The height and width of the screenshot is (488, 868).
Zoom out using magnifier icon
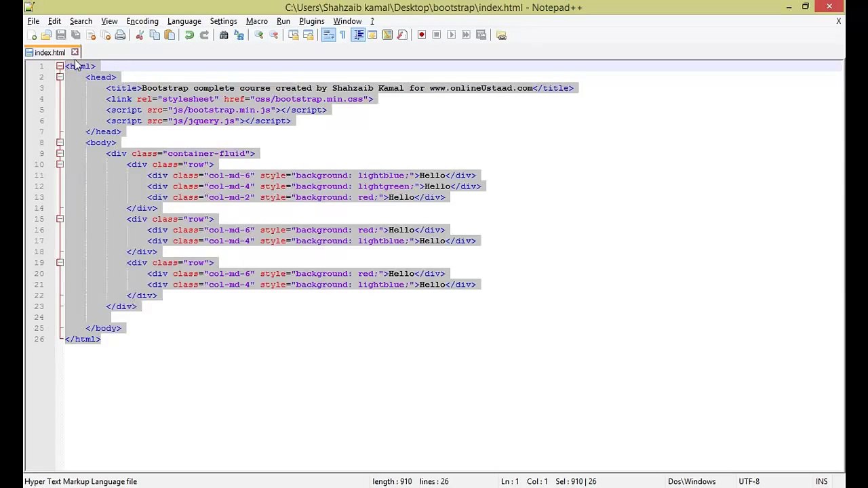(273, 35)
